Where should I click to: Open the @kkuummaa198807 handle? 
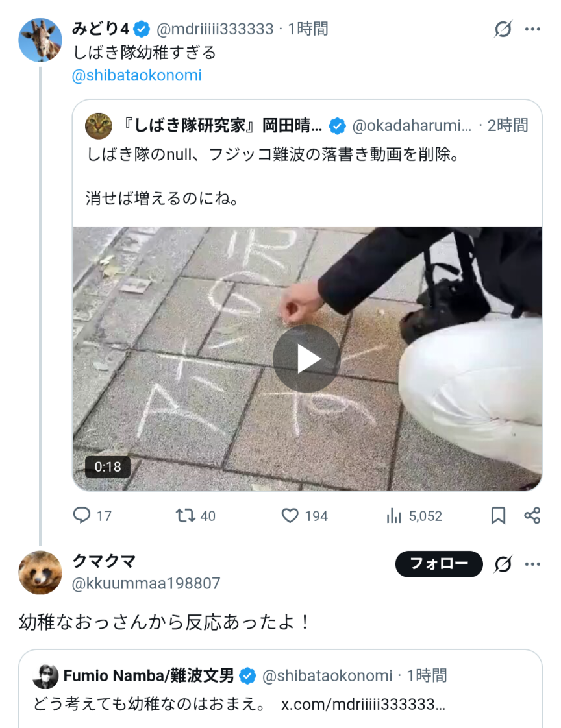[146, 583]
